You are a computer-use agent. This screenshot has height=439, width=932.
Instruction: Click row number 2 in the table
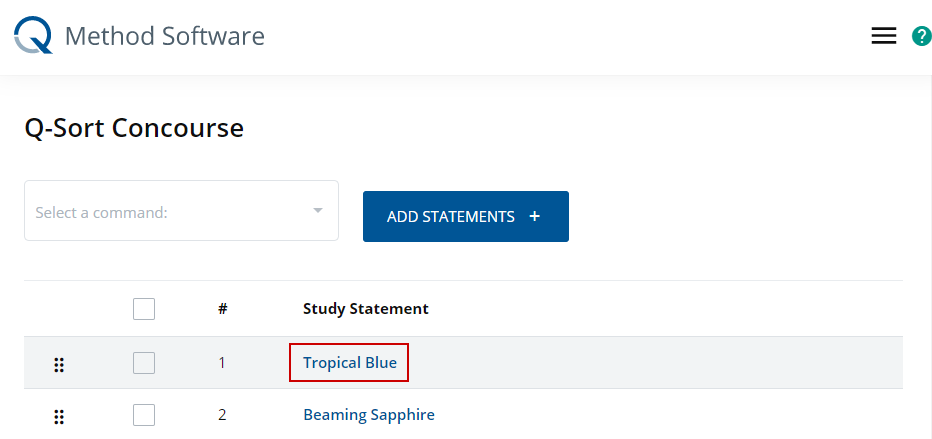coord(222,415)
